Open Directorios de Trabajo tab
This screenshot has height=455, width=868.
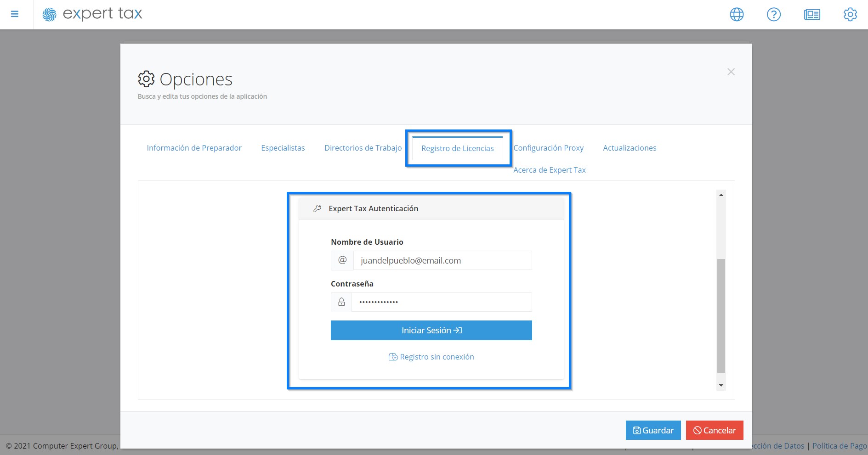pyautogui.click(x=363, y=148)
